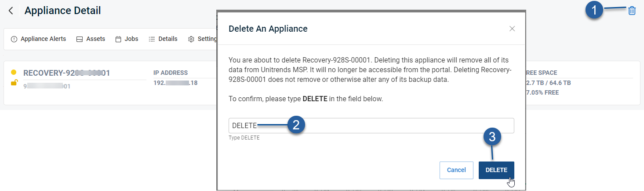Click the yellow status dot indicator

point(14,72)
